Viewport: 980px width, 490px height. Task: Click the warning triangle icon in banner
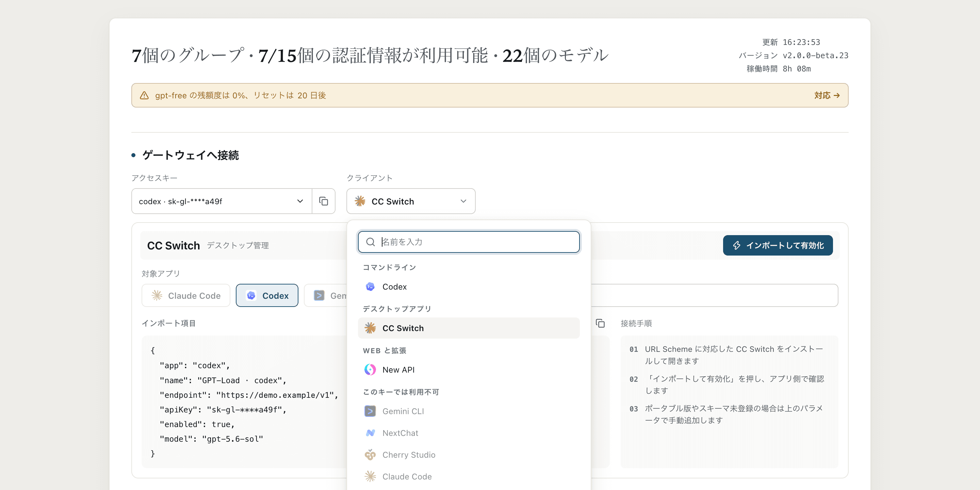click(144, 96)
